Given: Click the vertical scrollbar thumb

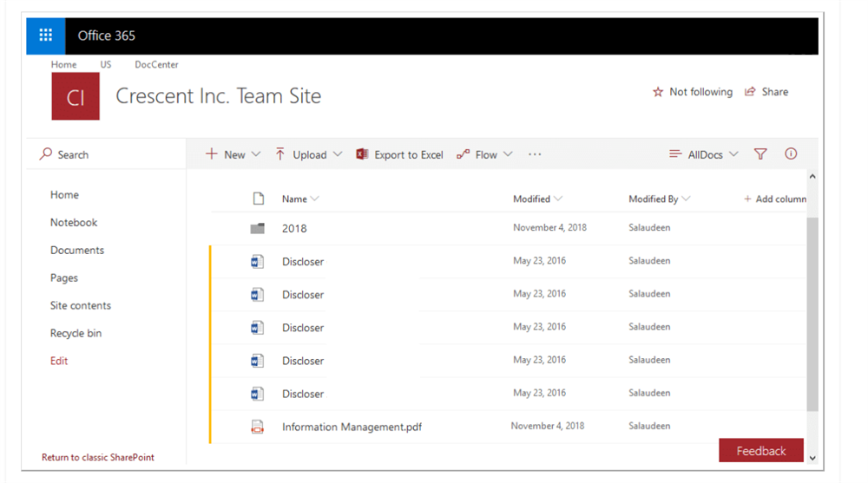Looking at the screenshot, I should 812,312.
